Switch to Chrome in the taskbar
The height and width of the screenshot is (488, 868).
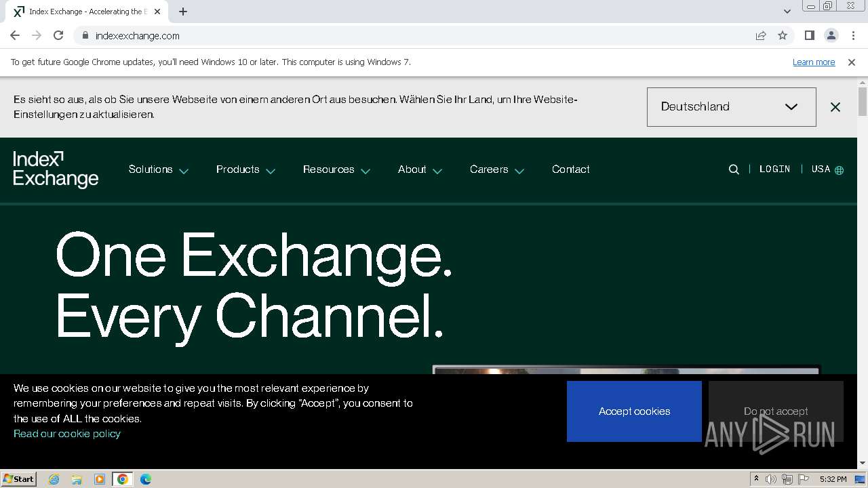point(123,479)
